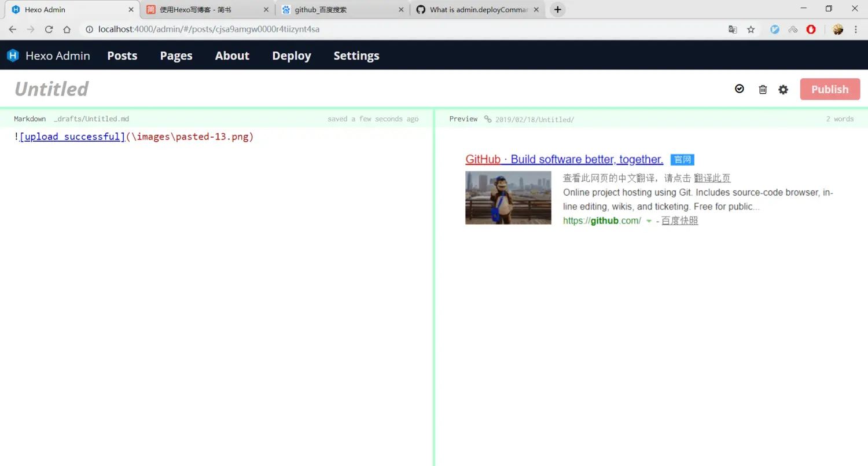Open a new browser tab
The height and width of the screenshot is (466, 868).
557,10
